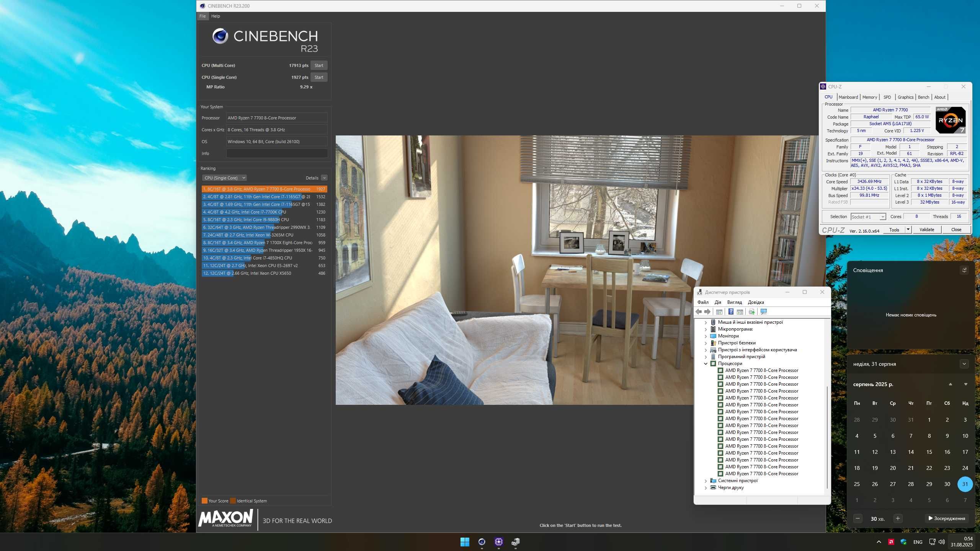Open the AMD Software tray icon
The image size is (980, 551).
tap(891, 542)
